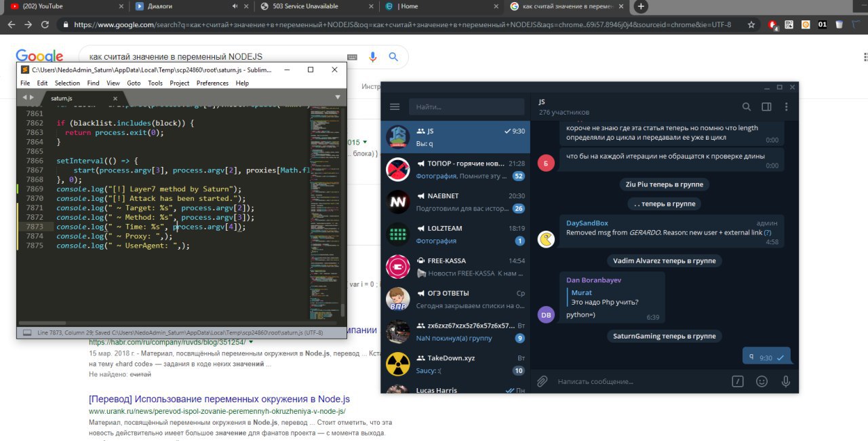
Task: Open the JS chat in the chat list
Action: pyautogui.click(x=455, y=137)
